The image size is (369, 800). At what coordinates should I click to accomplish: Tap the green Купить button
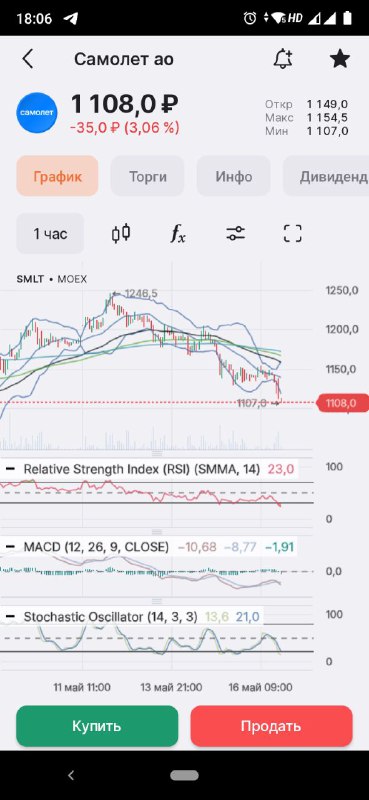coord(97,726)
